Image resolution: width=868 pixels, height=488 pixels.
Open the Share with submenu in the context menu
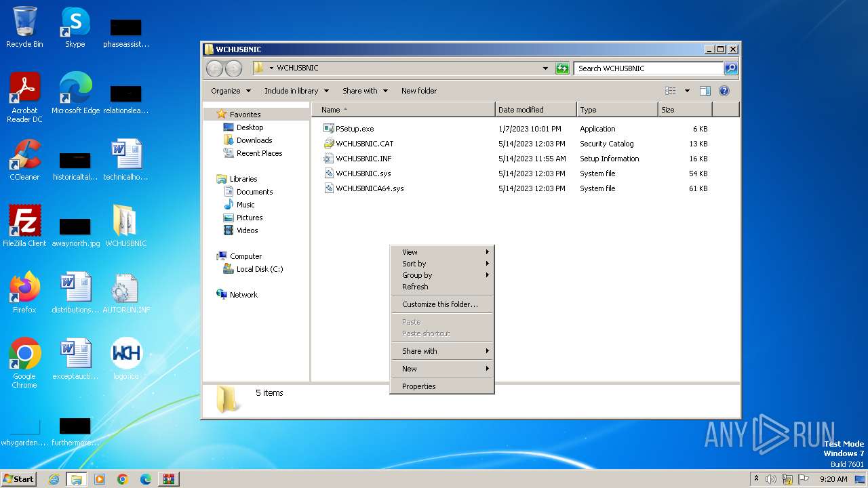click(x=442, y=351)
